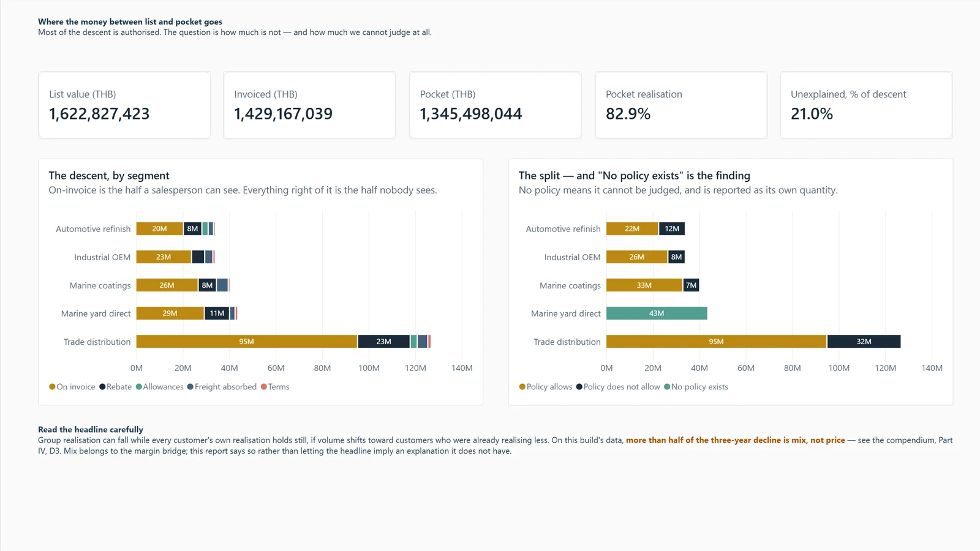Screen dimensions: 980x551
Task: Click the value 1,429,167,039
Action: tap(284, 114)
